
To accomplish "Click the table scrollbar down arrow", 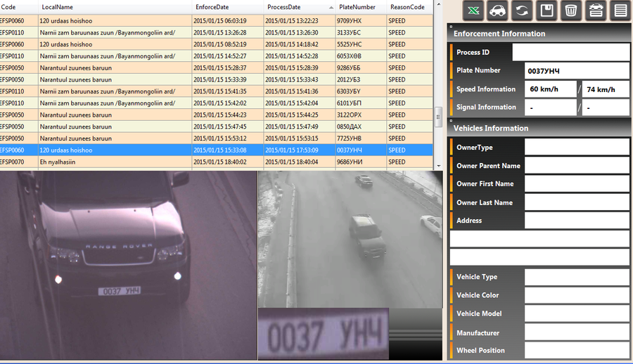I will [438, 166].
